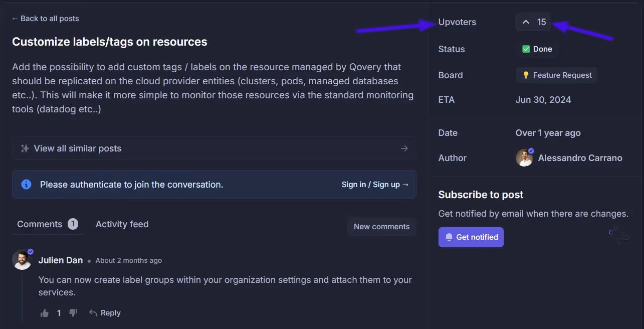
Task: Click the bell icon on Get notified button
Action: click(449, 237)
